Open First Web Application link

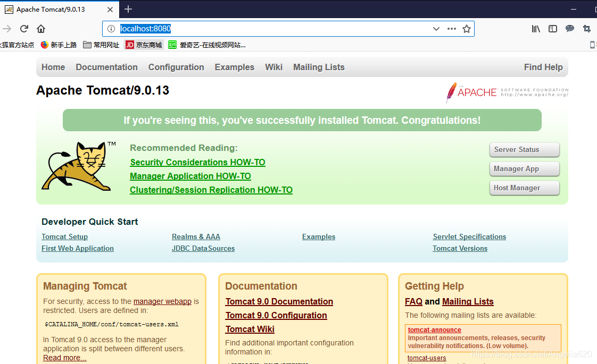(78, 248)
